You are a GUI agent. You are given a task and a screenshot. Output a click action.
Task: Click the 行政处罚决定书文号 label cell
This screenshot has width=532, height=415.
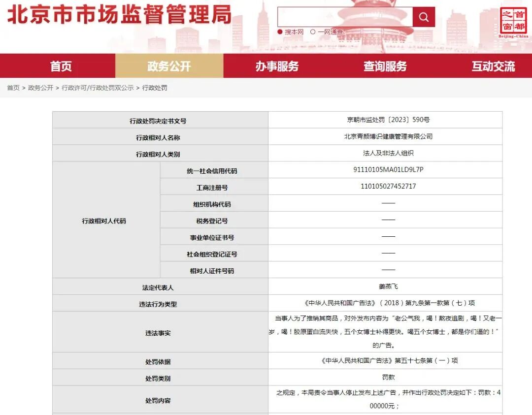[x=160, y=120]
